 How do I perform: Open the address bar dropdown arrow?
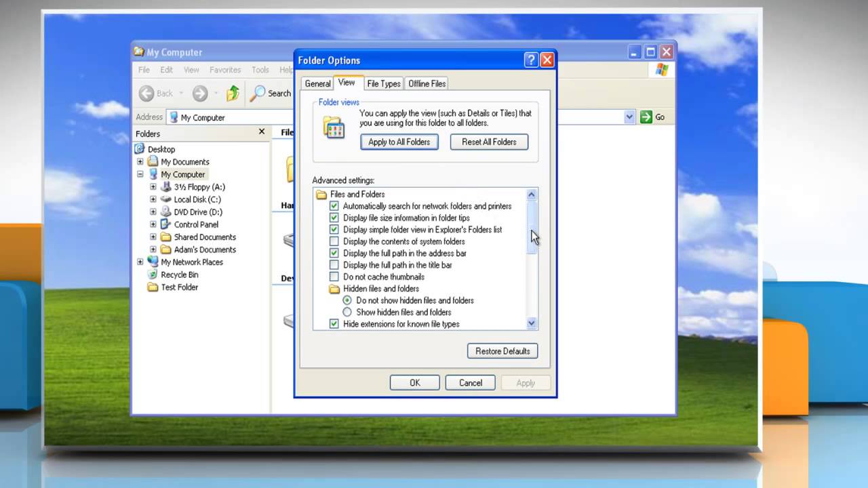coord(629,117)
